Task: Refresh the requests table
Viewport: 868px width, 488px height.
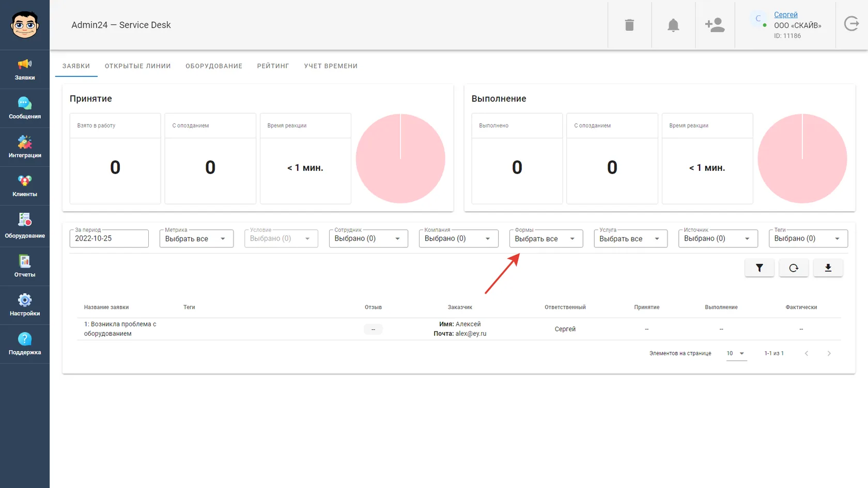Action: (x=794, y=267)
